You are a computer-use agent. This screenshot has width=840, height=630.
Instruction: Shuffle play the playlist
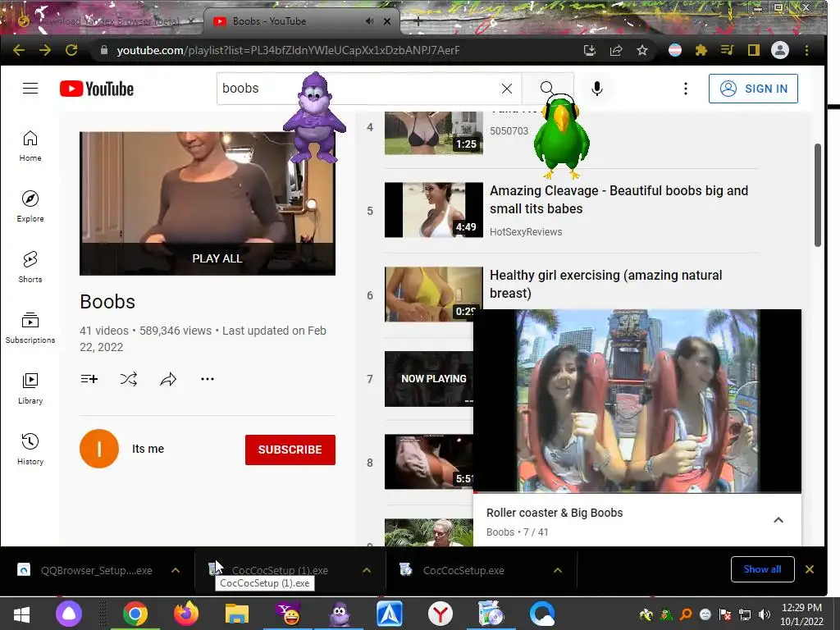click(x=129, y=379)
